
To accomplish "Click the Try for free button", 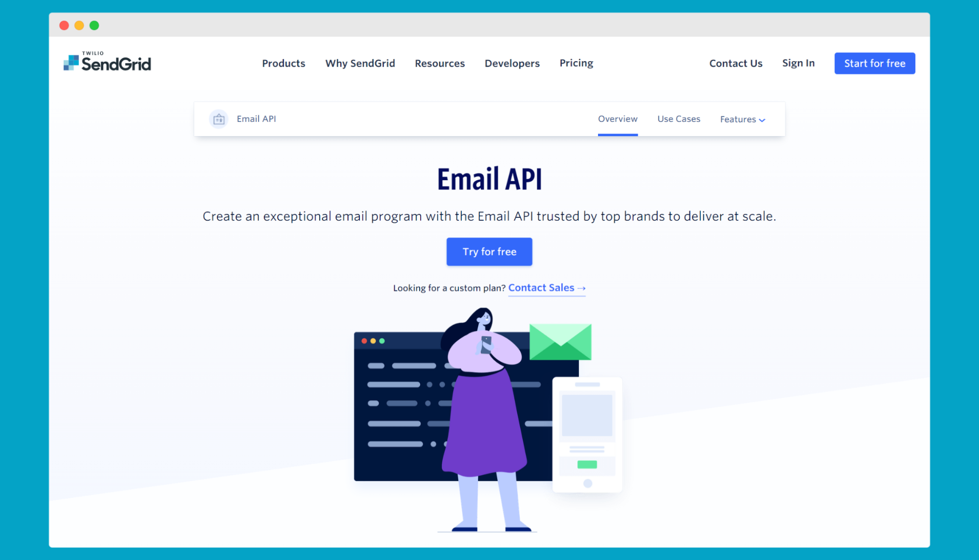I will pyautogui.click(x=490, y=252).
